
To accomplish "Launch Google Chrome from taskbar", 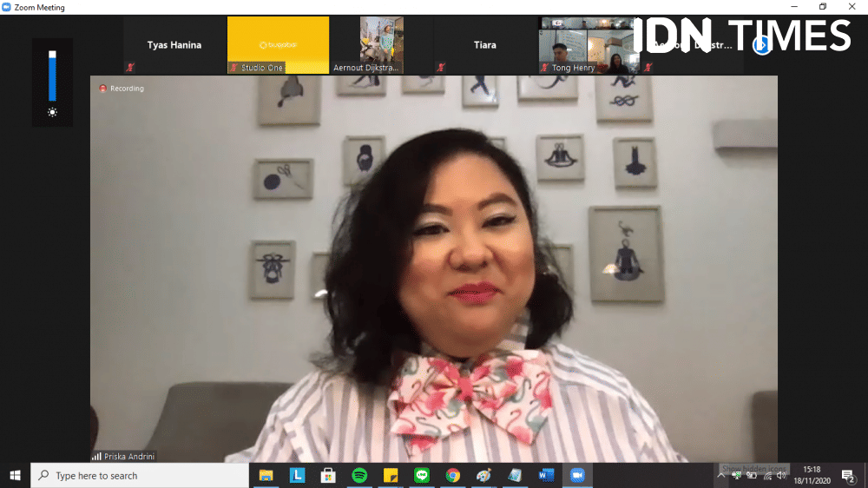I will pyautogui.click(x=452, y=475).
